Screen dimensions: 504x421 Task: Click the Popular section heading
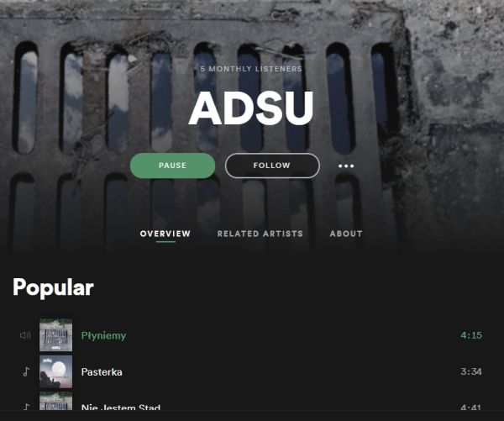click(x=54, y=287)
